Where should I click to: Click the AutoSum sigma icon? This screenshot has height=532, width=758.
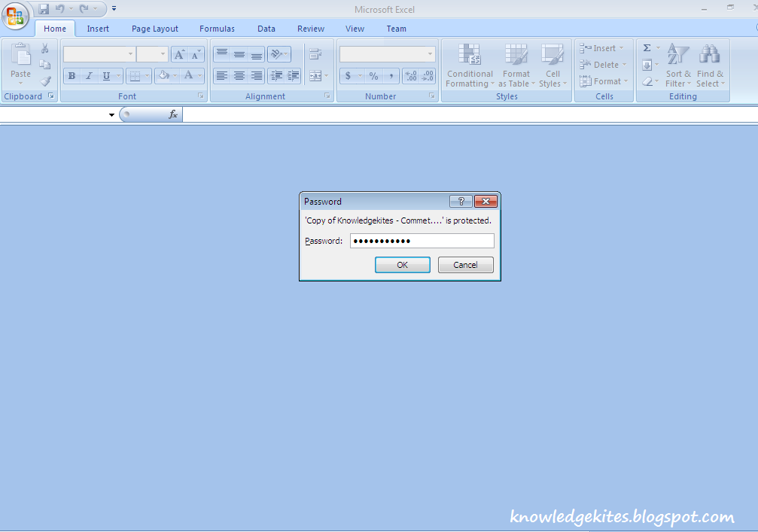pyautogui.click(x=647, y=48)
